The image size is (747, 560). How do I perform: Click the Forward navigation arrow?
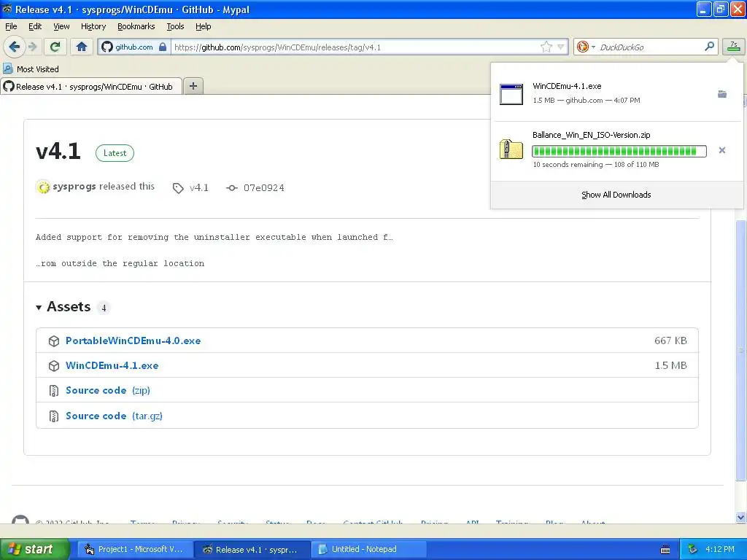[33, 47]
